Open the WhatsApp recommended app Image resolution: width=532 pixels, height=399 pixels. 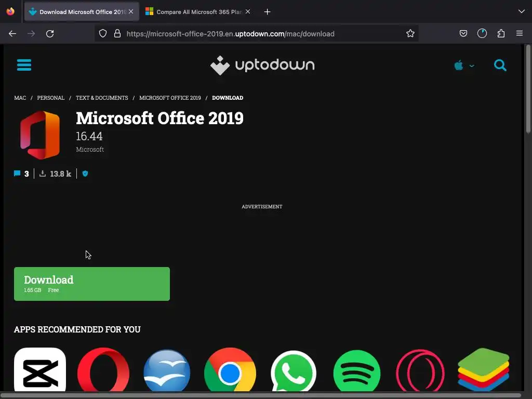click(x=294, y=371)
